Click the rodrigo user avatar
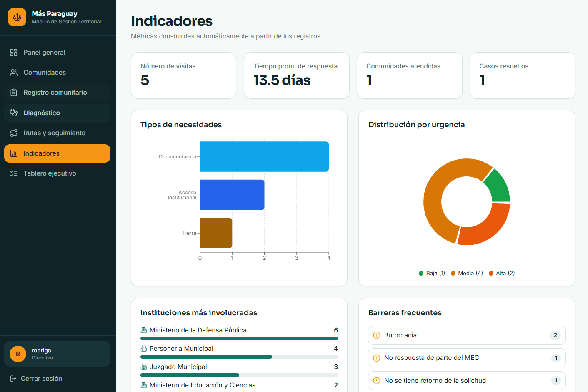Viewport: 588px width, 392px height. (18, 354)
